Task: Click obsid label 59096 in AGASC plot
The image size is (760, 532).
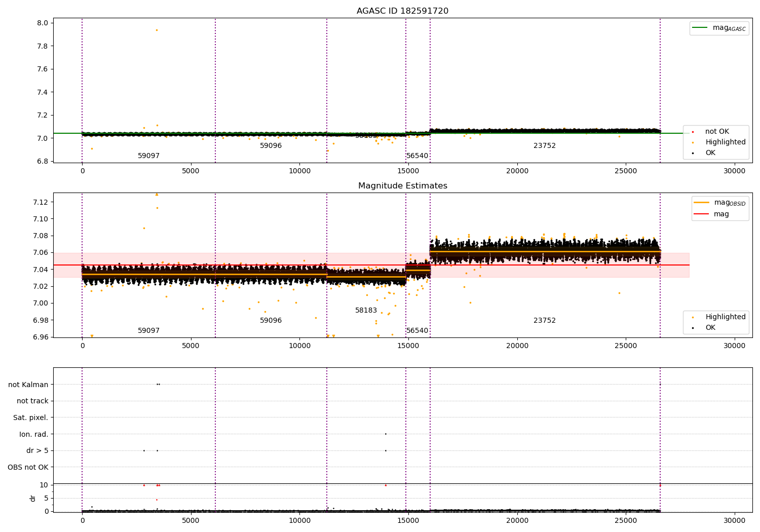Action: coord(271,146)
